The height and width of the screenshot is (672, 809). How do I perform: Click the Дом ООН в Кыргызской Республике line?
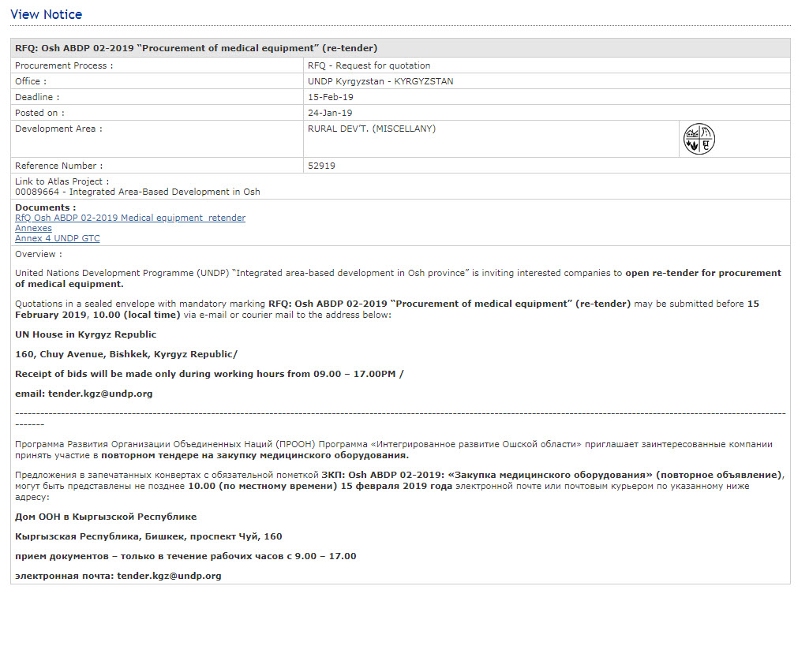click(x=106, y=517)
